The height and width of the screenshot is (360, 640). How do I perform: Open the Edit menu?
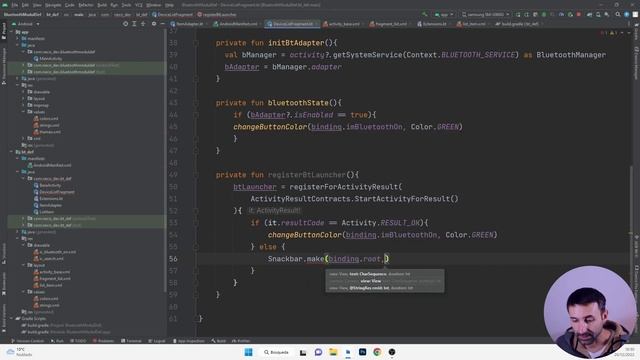[25, 5]
